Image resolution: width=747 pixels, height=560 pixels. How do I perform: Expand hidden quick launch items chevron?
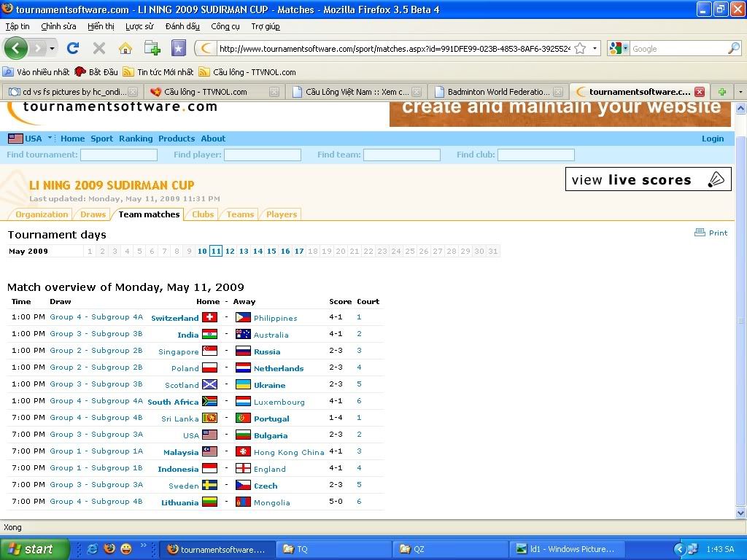(143, 545)
